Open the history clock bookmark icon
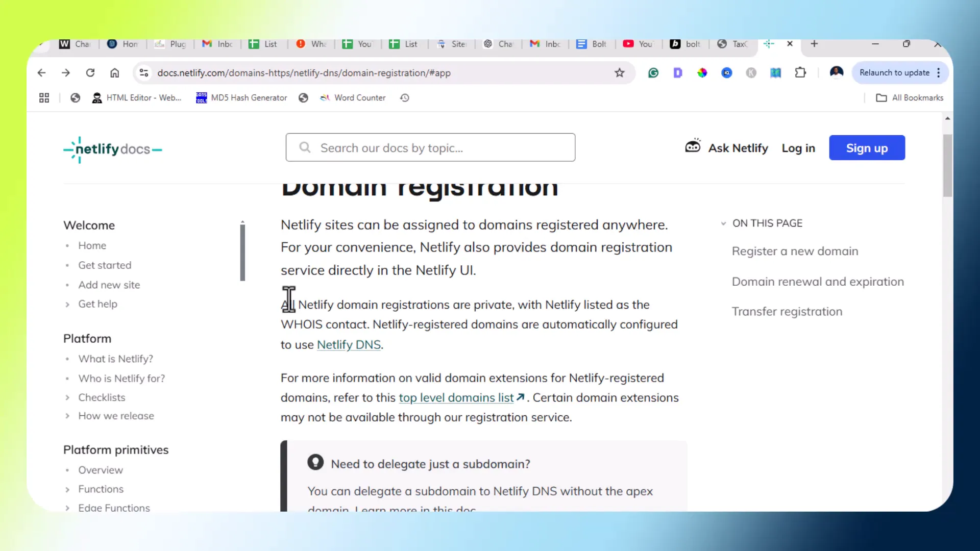This screenshot has width=980, height=551. coord(405,98)
